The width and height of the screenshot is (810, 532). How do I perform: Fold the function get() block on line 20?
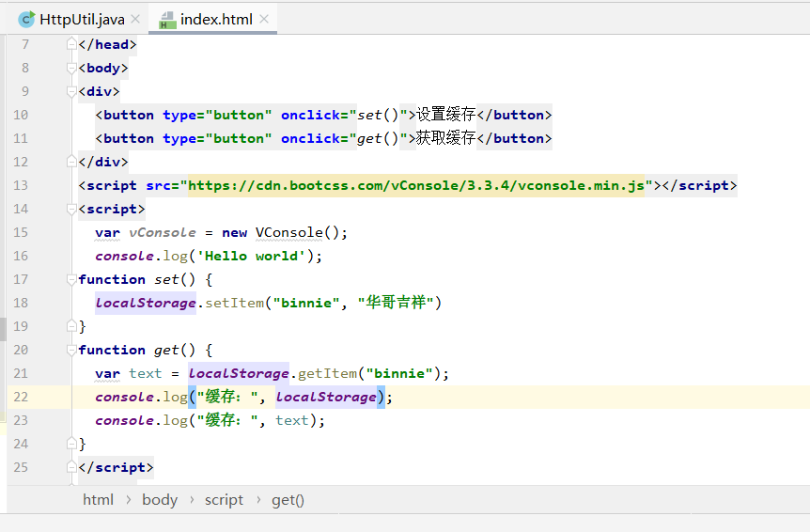(x=71, y=350)
